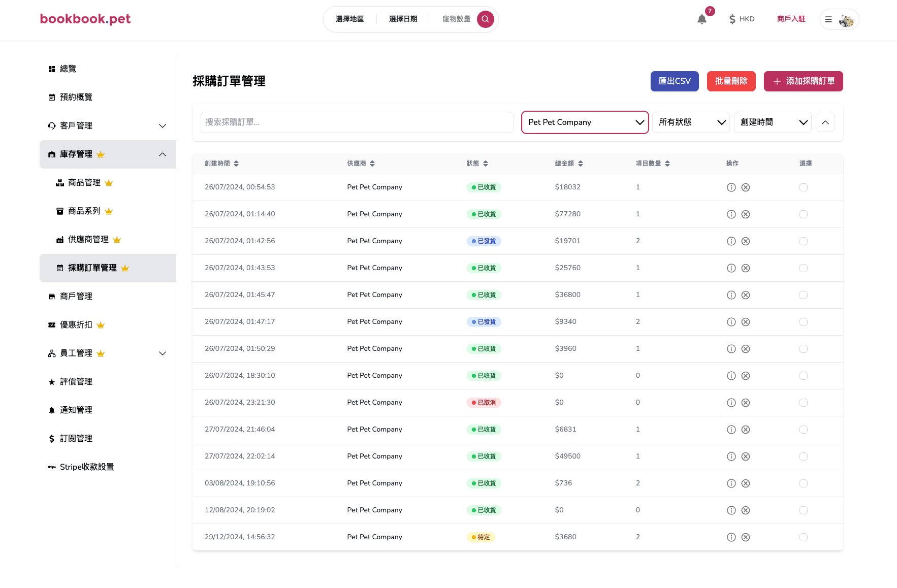Focus the 搜索採購訂單 search field
The image size is (897, 588).
pos(357,122)
